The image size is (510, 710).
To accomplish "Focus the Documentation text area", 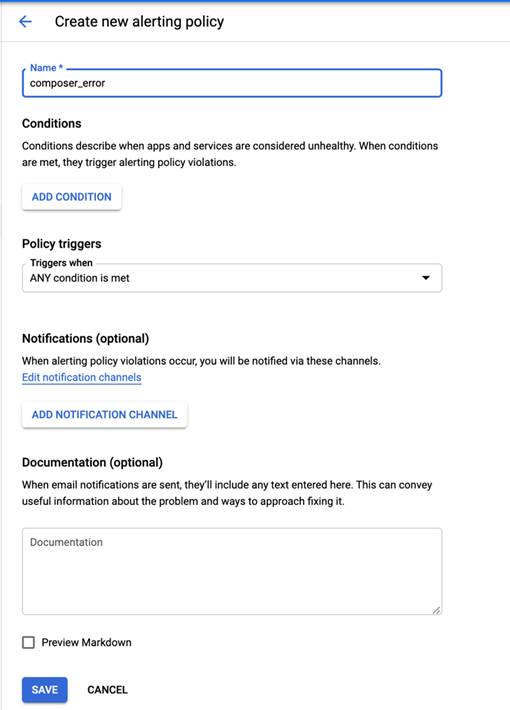I will point(232,571).
